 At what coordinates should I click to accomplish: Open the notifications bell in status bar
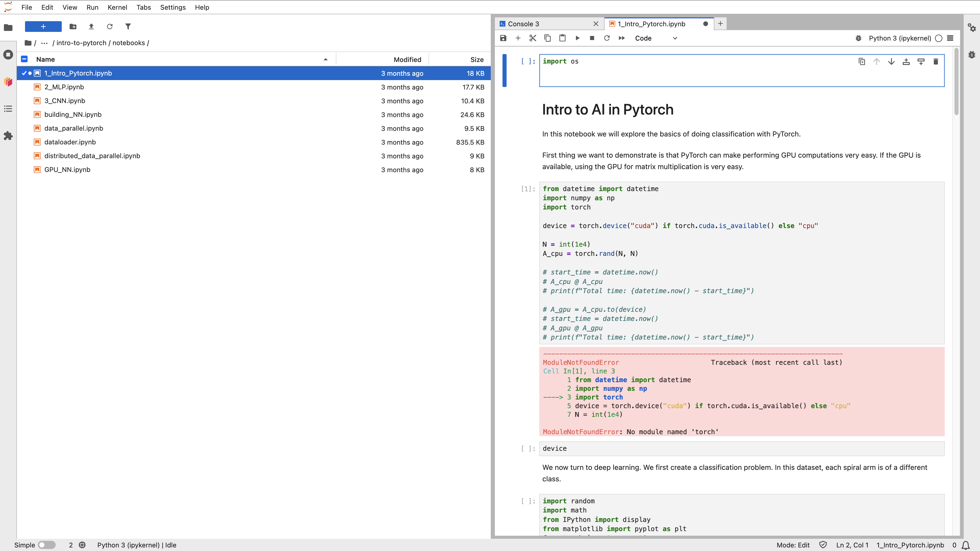click(965, 545)
